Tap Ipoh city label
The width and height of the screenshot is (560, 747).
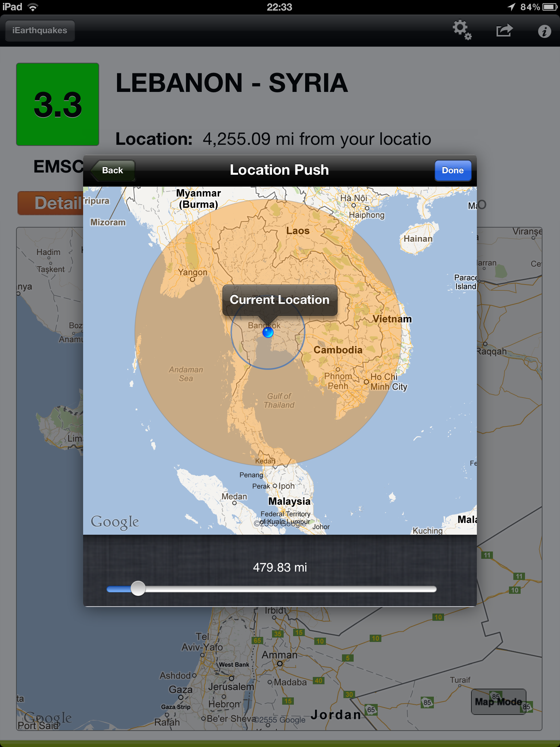point(287,486)
